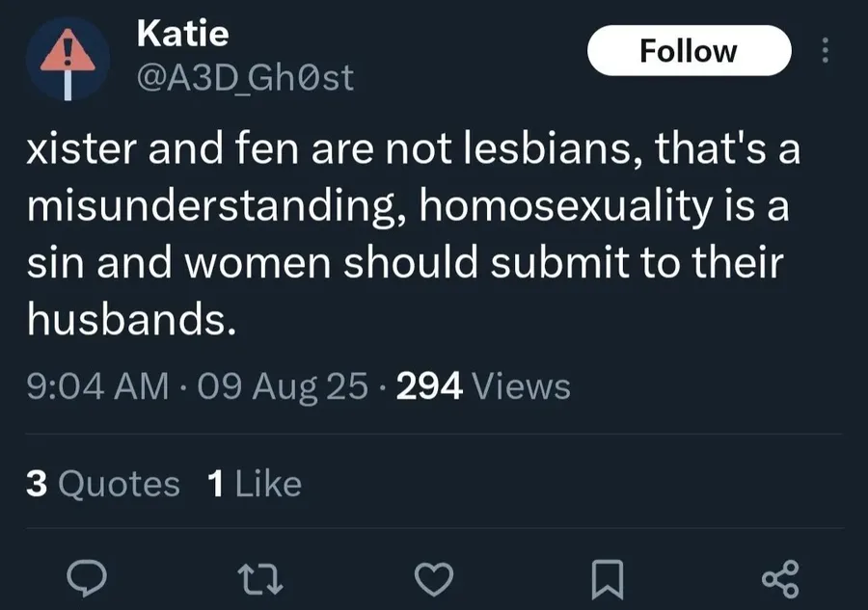The image size is (868, 610).
Task: Open the display name Katie
Action: click(182, 33)
